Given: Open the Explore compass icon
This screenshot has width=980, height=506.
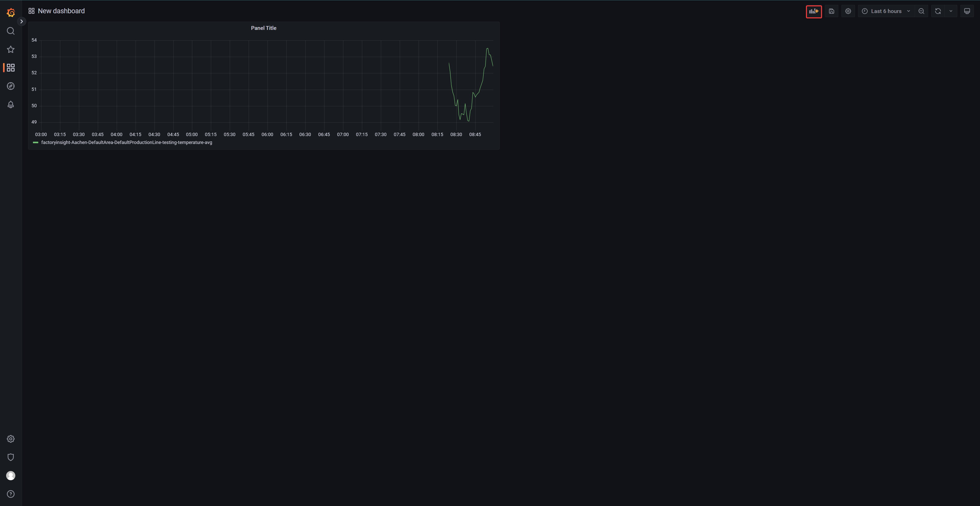Looking at the screenshot, I should (x=11, y=86).
